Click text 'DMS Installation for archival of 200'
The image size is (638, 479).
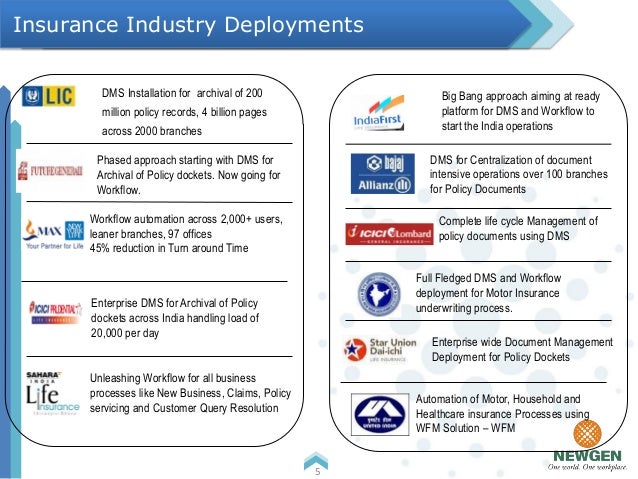(x=182, y=93)
